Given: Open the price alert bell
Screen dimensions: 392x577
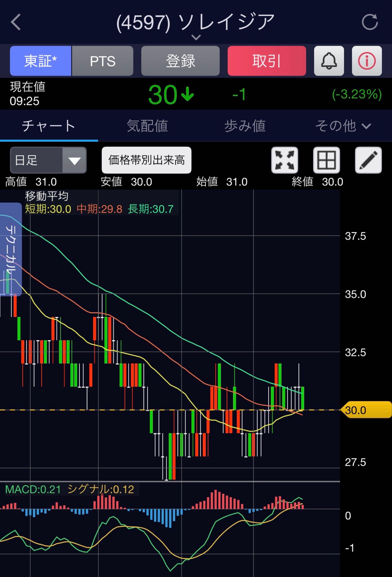Looking at the screenshot, I should click(x=329, y=61).
